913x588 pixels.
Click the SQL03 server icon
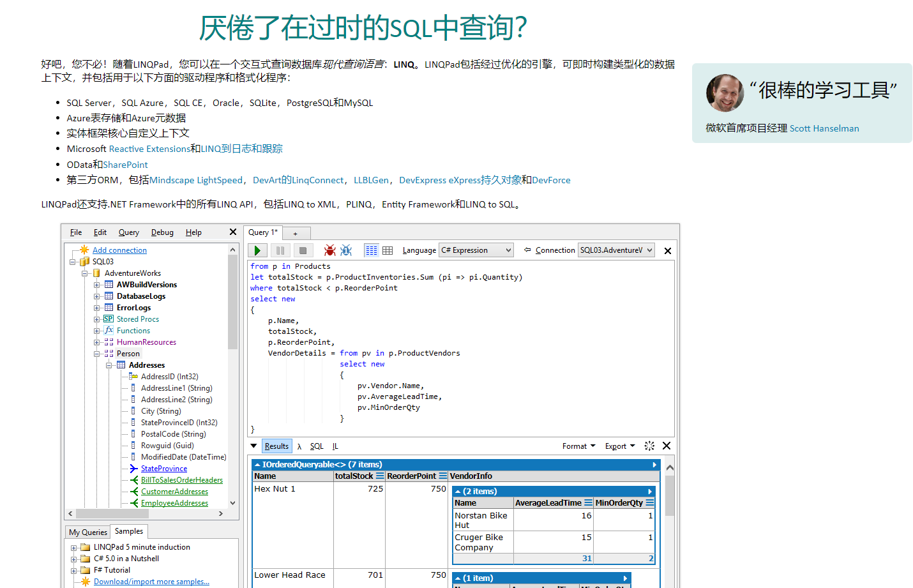(84, 261)
